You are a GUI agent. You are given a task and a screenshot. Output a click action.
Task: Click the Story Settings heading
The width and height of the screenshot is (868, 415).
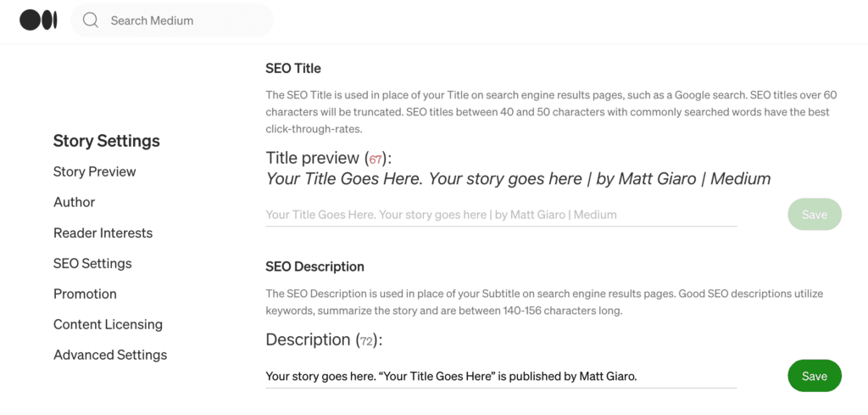(106, 141)
